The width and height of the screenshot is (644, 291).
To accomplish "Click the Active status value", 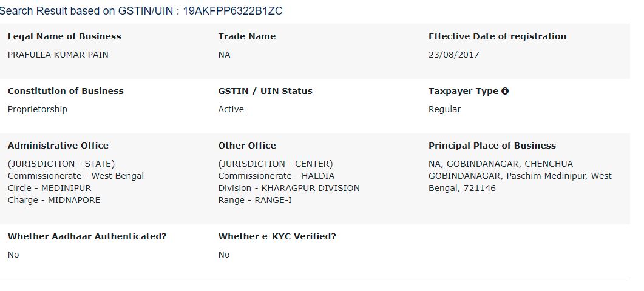I will coord(231,109).
